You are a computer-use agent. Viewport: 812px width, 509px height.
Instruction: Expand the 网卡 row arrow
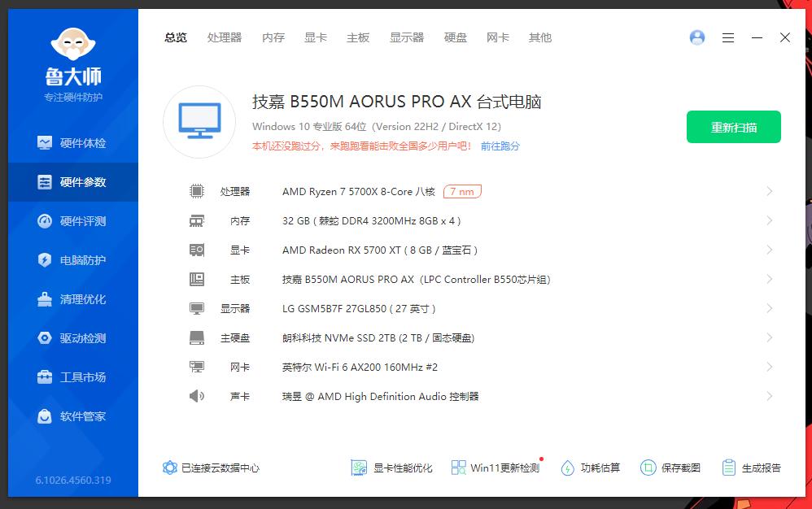[x=770, y=367]
